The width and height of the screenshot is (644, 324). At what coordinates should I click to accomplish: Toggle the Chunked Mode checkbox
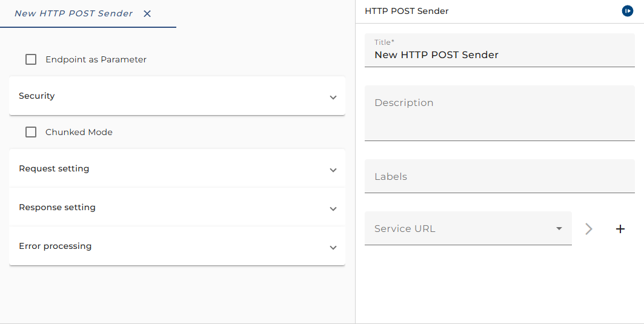[x=31, y=132]
